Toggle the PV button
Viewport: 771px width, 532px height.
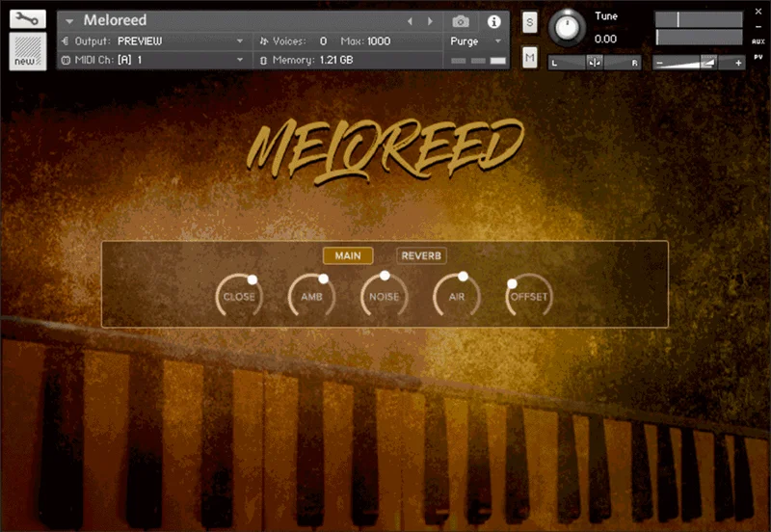click(758, 58)
